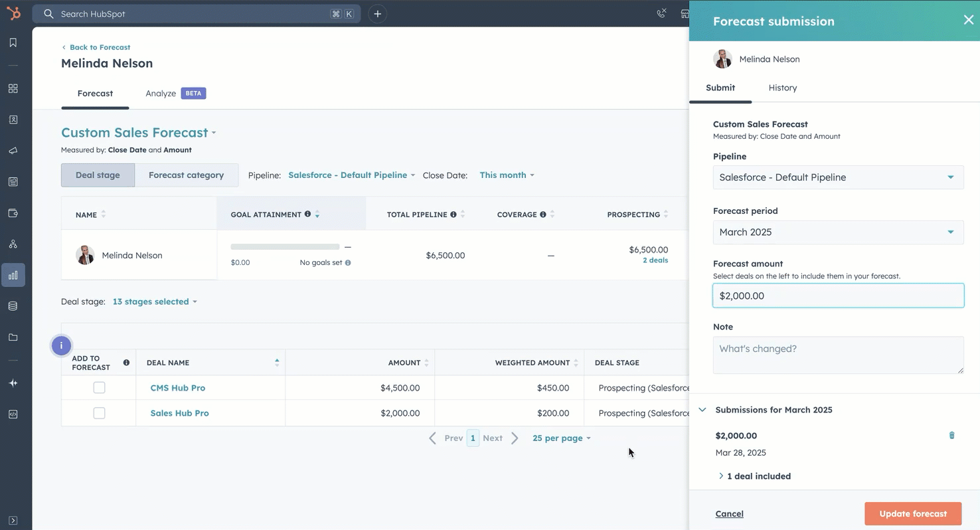Switch to the Submit tab
Image resolution: width=980 pixels, height=530 pixels.
[x=720, y=88]
